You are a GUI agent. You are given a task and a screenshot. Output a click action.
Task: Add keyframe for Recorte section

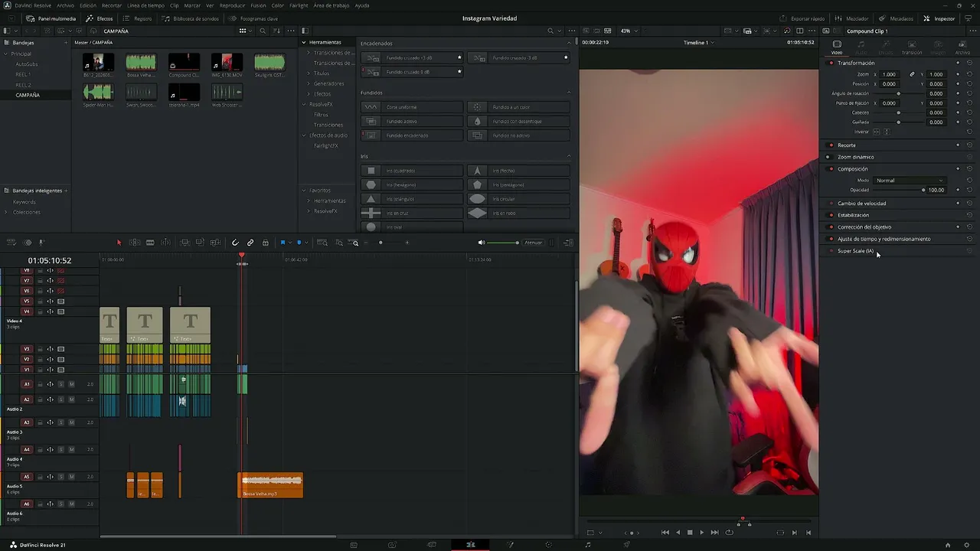[x=958, y=145]
